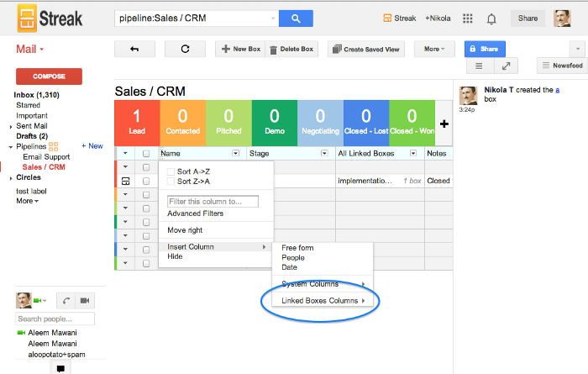Click the phone call icon in chat

coord(66,301)
